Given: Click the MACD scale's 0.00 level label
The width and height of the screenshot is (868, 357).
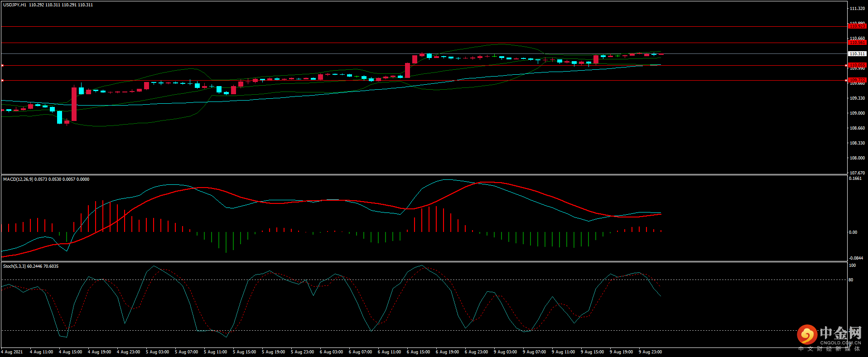Looking at the screenshot, I should coord(853,232).
